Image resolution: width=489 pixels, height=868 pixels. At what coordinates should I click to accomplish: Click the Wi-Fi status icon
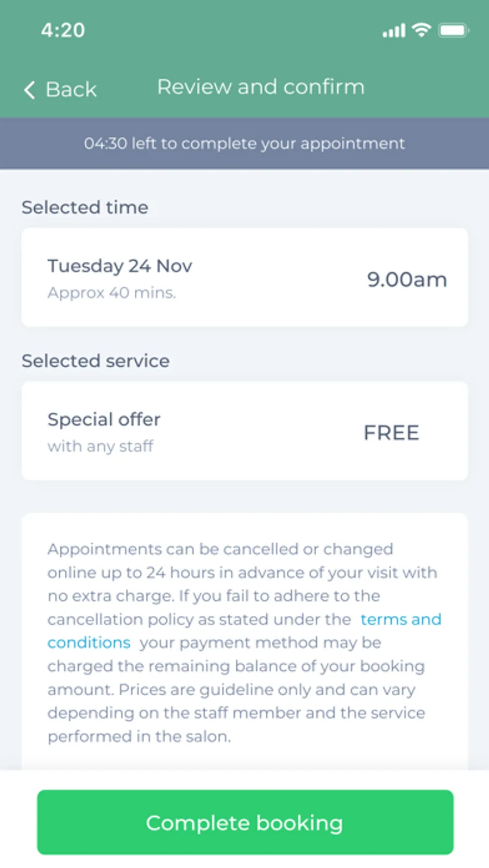click(x=421, y=29)
